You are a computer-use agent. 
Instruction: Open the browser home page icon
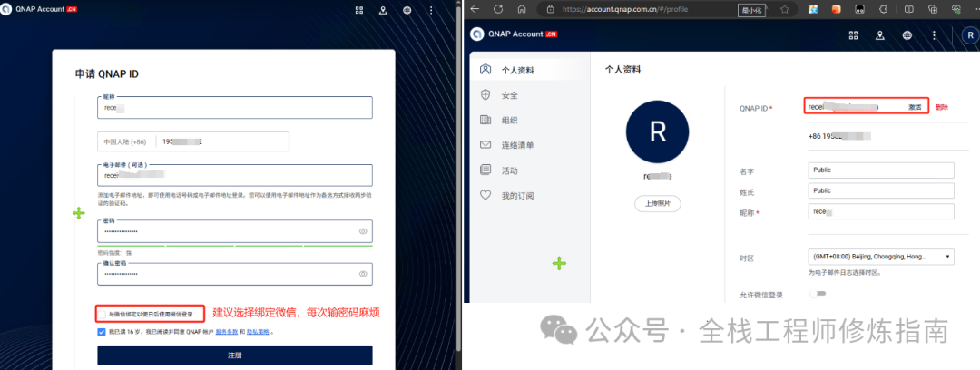point(522,9)
